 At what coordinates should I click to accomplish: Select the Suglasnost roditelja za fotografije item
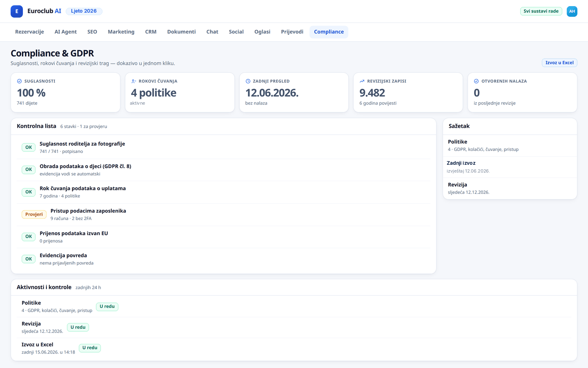(x=224, y=148)
